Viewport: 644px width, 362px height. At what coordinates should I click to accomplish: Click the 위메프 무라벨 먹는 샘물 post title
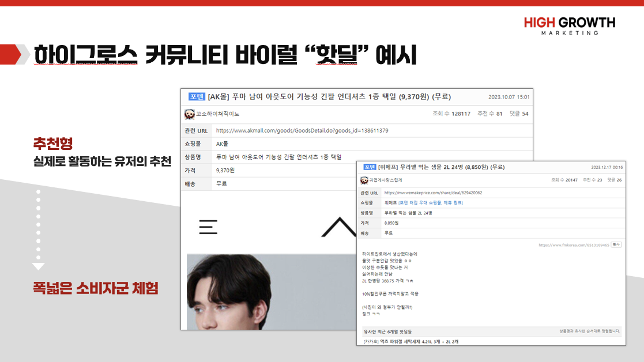tap(441, 167)
